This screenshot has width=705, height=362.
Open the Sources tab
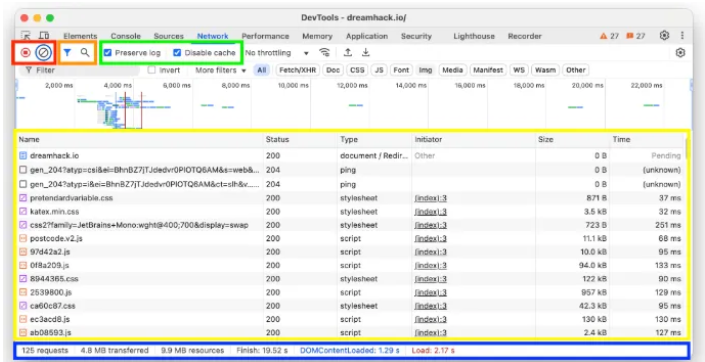tap(169, 36)
